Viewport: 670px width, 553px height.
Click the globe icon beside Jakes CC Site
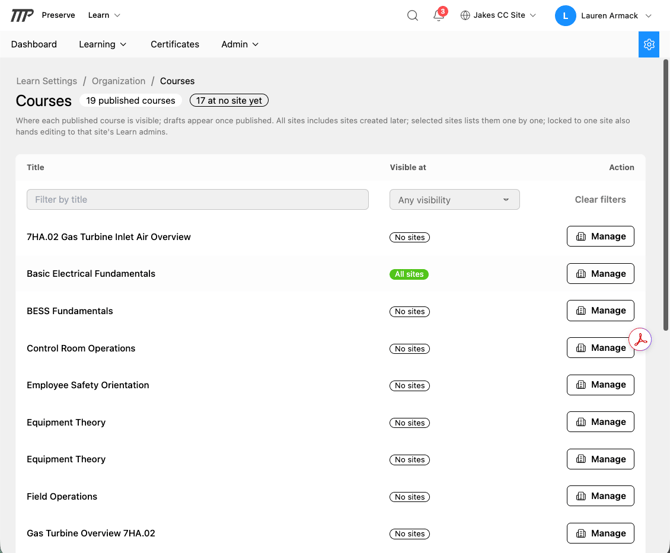[x=465, y=15]
